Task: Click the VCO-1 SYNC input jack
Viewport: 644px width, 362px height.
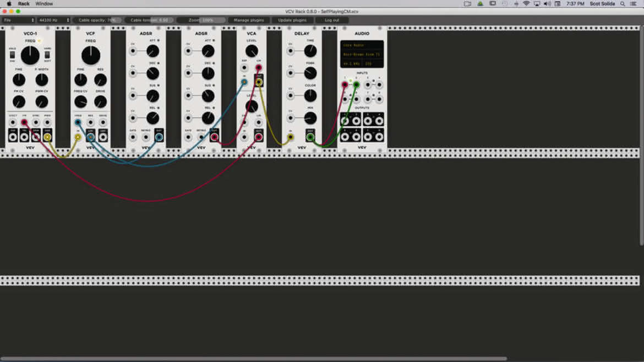Action: click(x=36, y=122)
